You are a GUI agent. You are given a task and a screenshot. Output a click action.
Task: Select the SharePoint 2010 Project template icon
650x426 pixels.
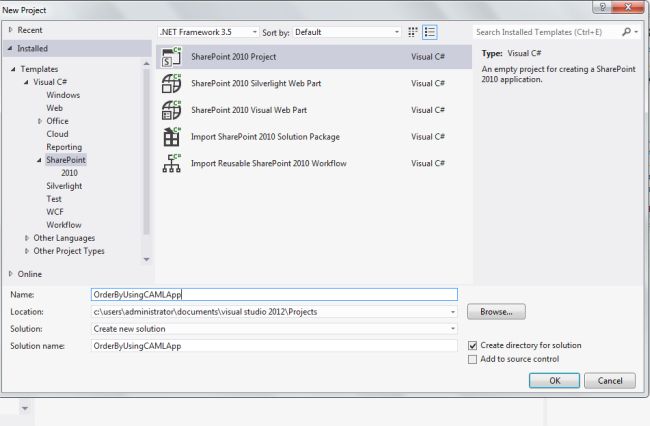pos(171,57)
